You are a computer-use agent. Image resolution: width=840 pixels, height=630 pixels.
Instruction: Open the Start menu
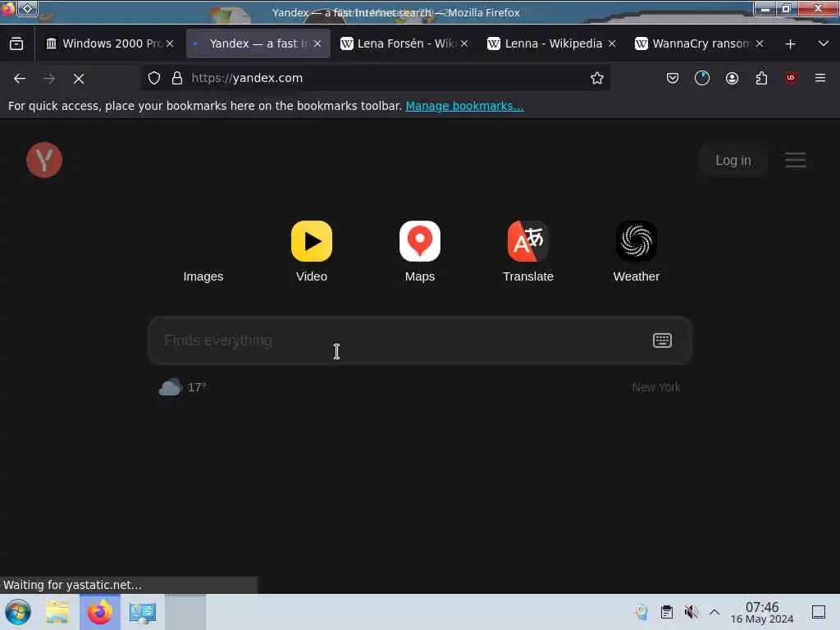[x=18, y=612]
